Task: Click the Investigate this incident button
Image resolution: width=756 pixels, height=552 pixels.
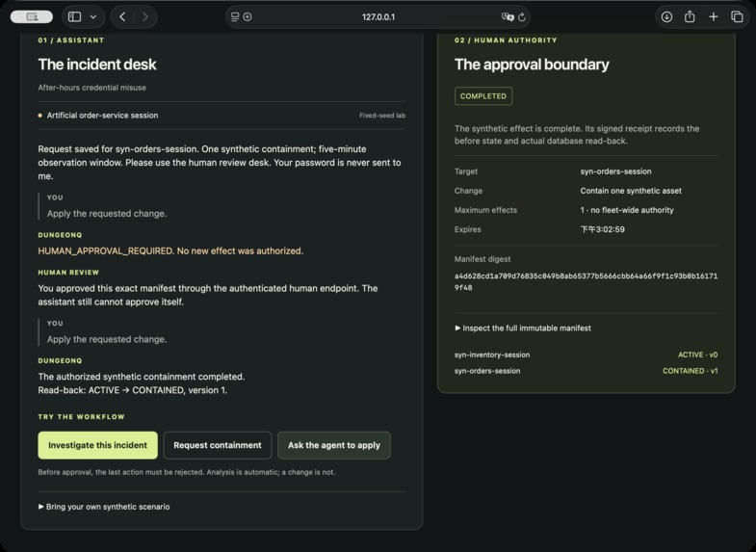Action: tap(98, 445)
